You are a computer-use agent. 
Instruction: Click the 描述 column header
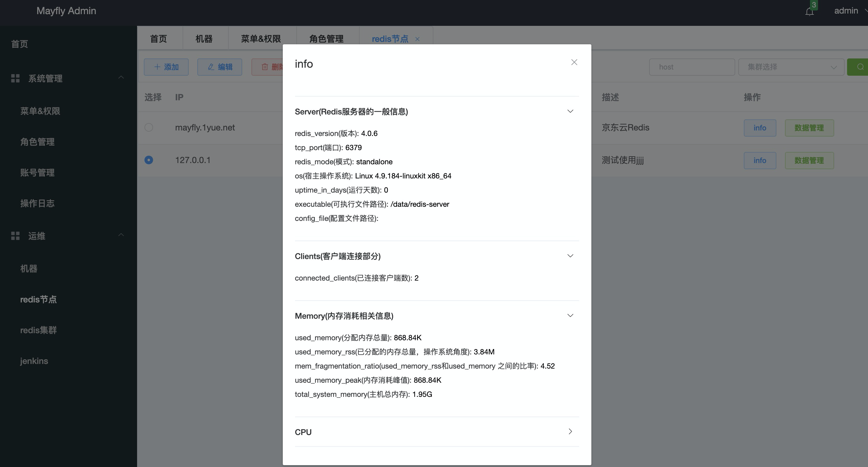610,98
